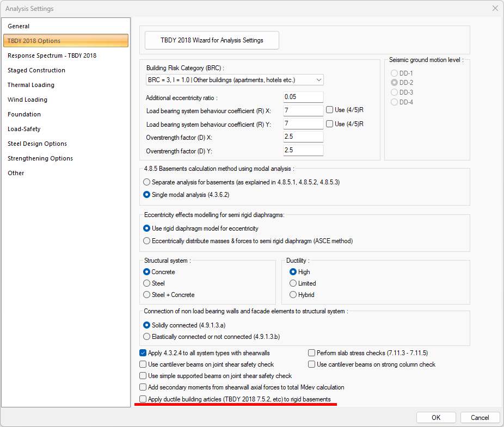Uncheck Apply 4.3.2.4 to all shearwall systems
504x427 pixels.
143,353
